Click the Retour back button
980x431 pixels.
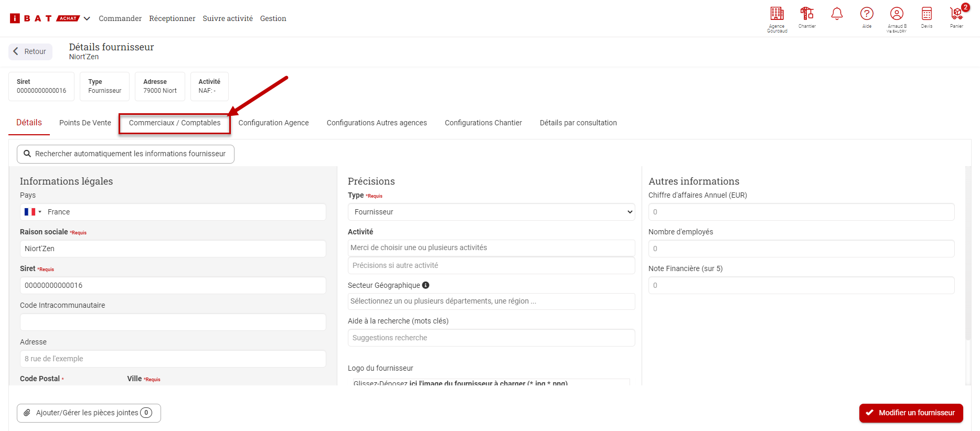click(x=30, y=51)
